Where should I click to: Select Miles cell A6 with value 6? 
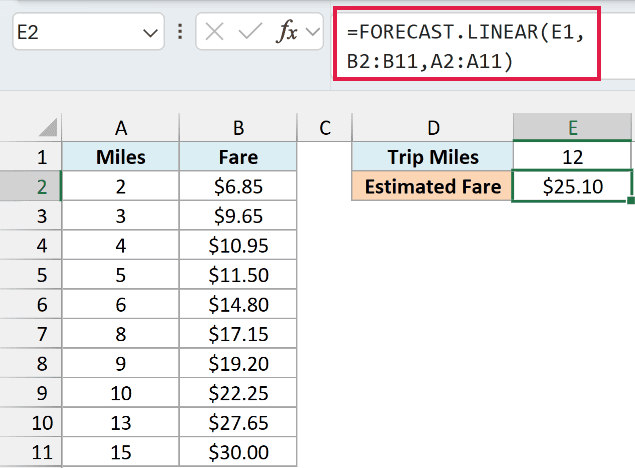click(x=120, y=304)
